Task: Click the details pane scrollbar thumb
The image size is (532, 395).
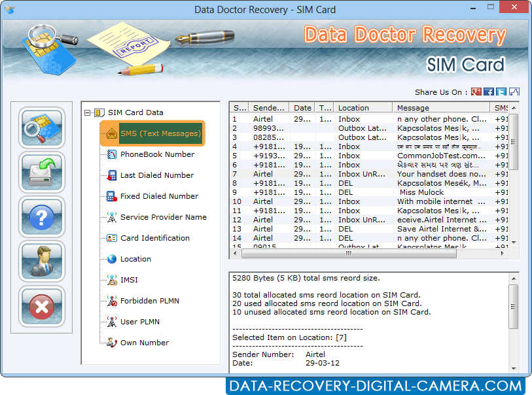Action: (x=514, y=307)
